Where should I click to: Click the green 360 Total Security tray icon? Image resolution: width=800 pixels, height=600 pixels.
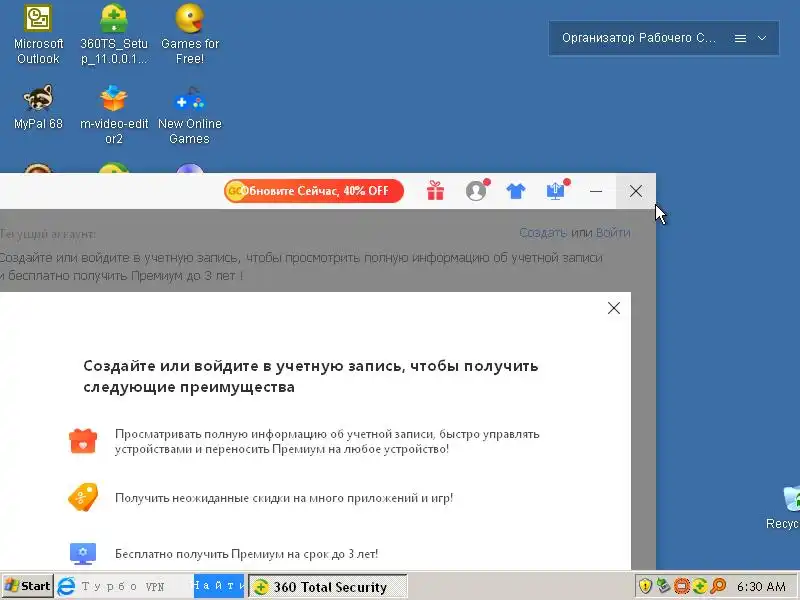pyautogui.click(x=699, y=586)
